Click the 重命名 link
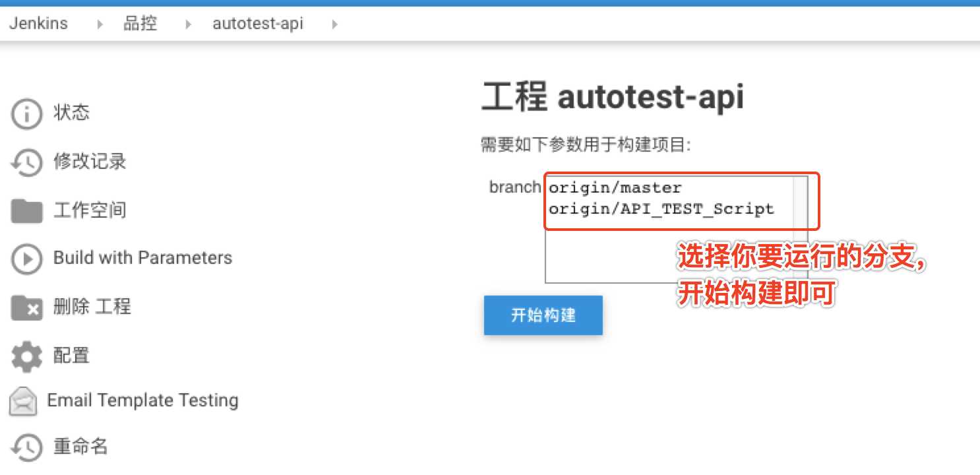980x475 pixels. 80,447
